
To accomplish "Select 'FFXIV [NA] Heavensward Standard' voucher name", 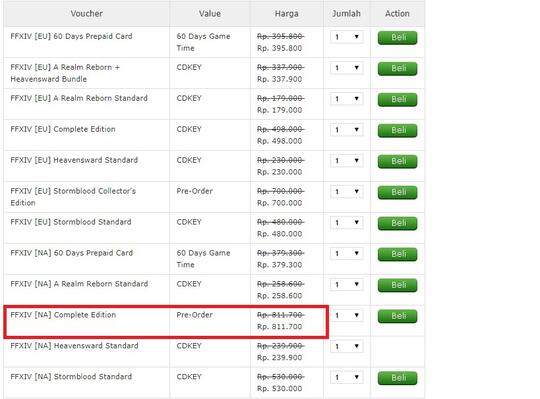I will (74, 346).
